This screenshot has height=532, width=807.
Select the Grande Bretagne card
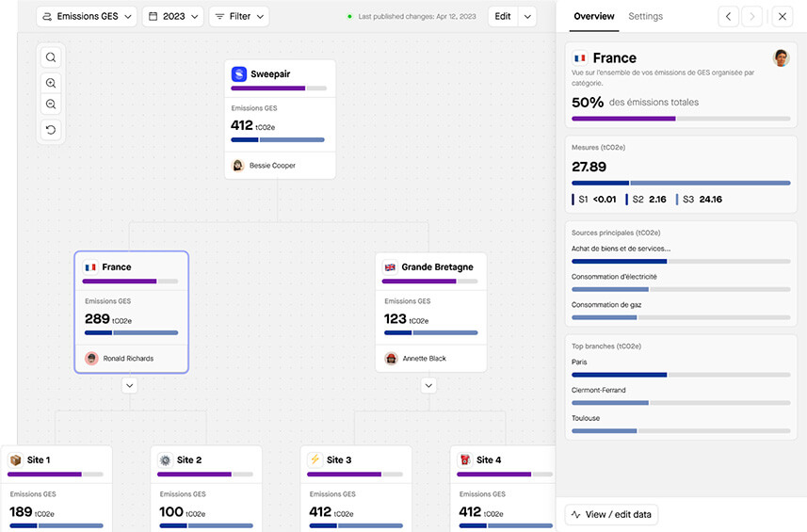(430, 311)
